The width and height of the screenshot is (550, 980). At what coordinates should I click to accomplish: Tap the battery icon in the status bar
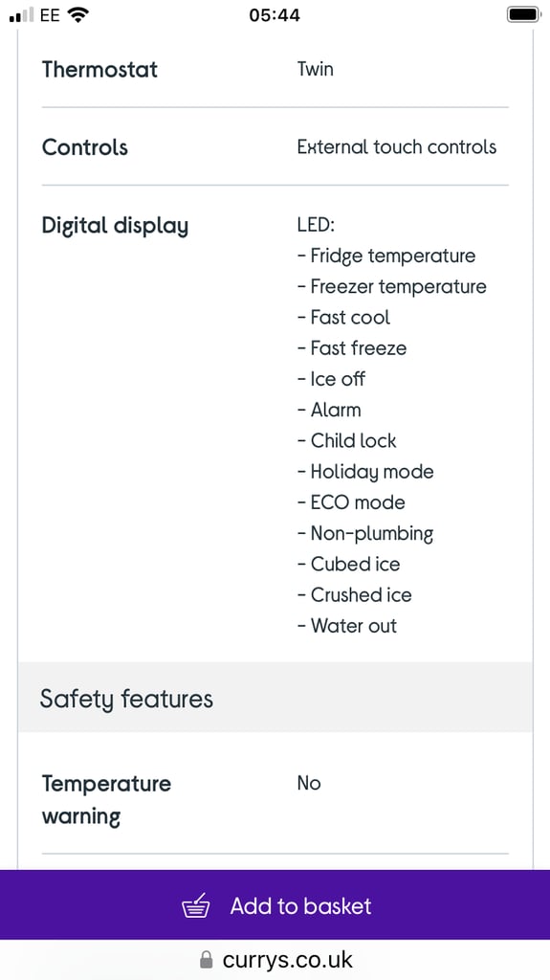coord(523,14)
